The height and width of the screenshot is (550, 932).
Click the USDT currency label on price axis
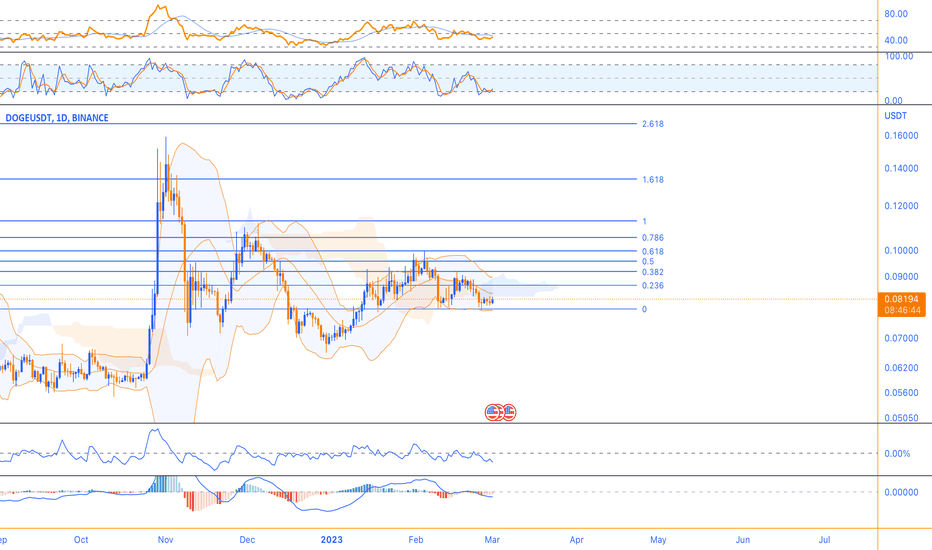896,116
